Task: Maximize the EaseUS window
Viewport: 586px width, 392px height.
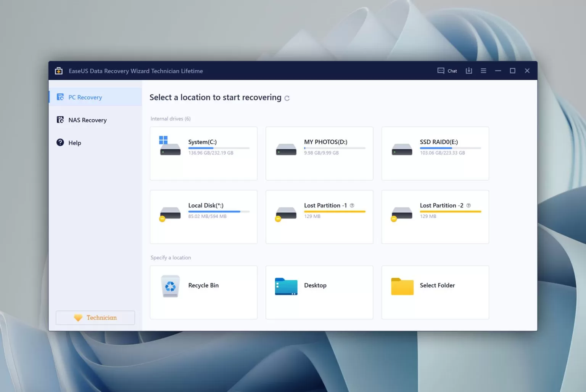Action: click(x=513, y=71)
